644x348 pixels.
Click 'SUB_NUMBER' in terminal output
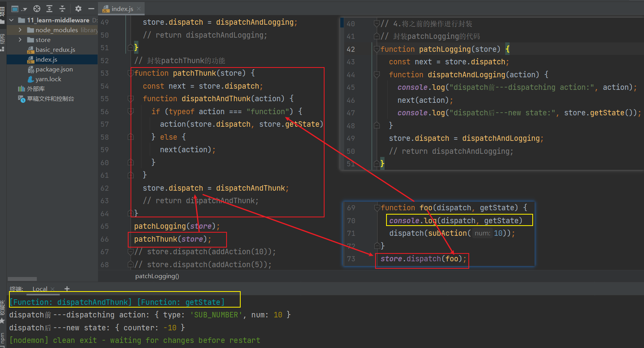point(216,315)
